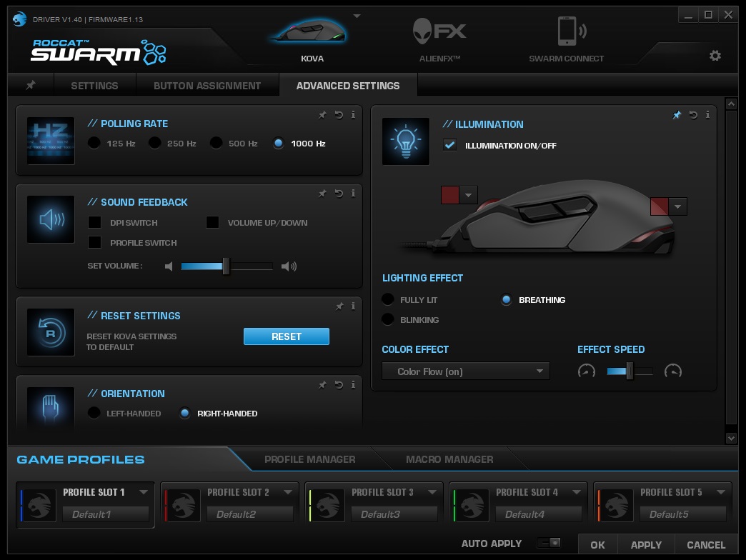746x560 pixels.
Task: Enable Volume Up/Down sound feedback
Action: 212,222
